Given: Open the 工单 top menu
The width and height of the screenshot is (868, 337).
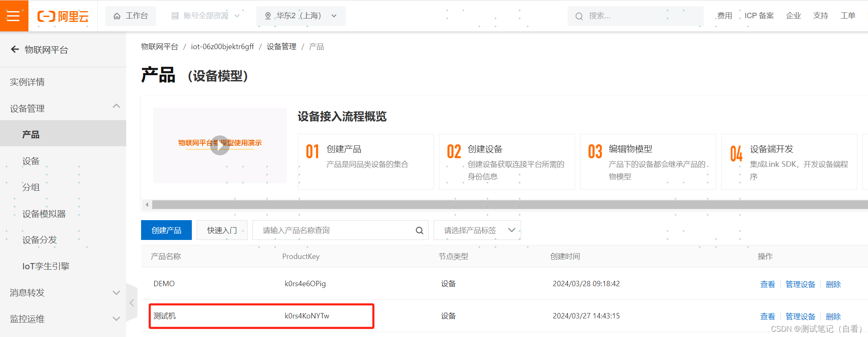Looking at the screenshot, I should (x=848, y=16).
